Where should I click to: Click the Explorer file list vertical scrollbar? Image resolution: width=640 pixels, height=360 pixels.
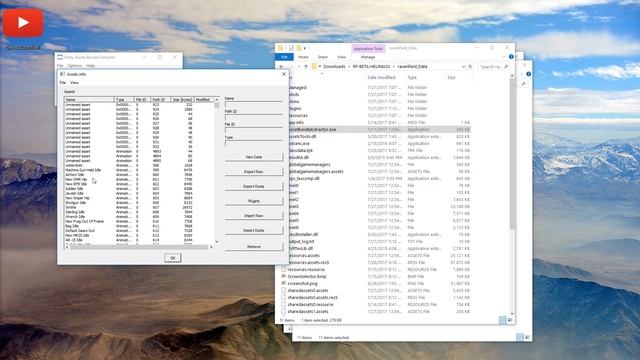(x=512, y=154)
